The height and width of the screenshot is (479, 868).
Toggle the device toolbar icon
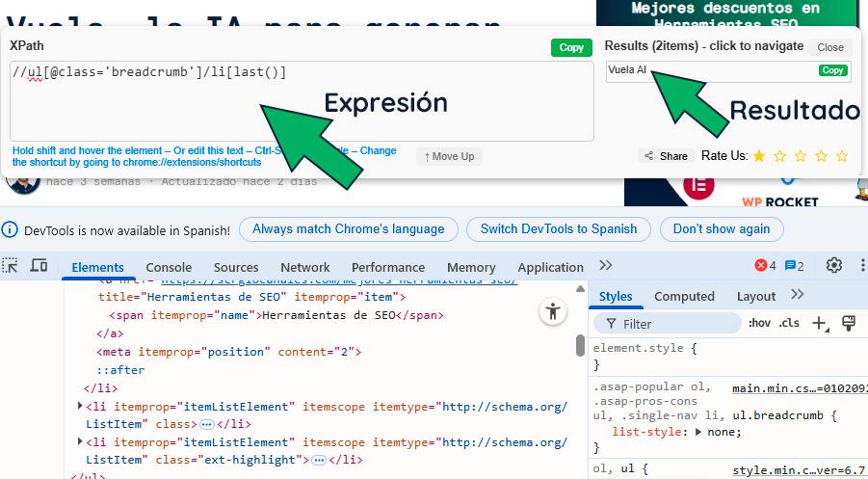tap(39, 266)
